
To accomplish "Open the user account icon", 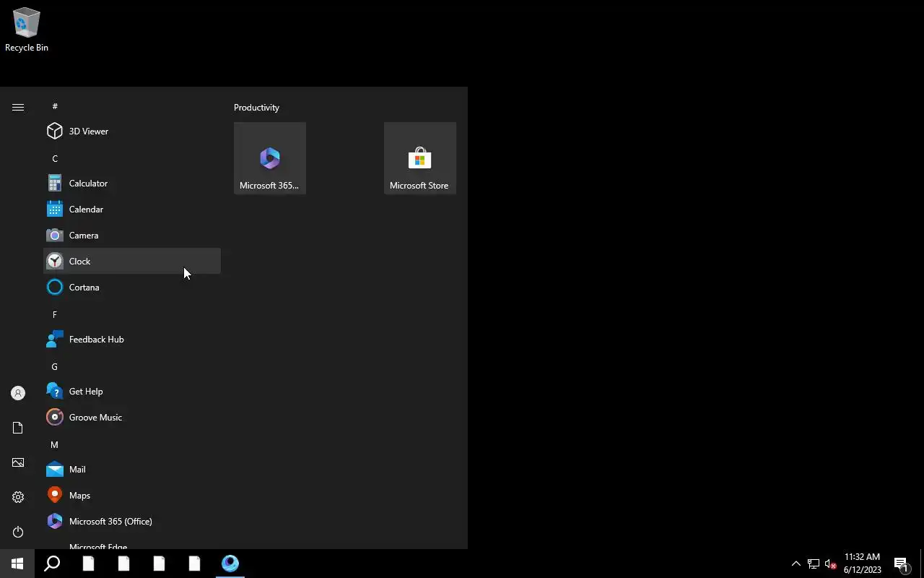I will tap(18, 393).
